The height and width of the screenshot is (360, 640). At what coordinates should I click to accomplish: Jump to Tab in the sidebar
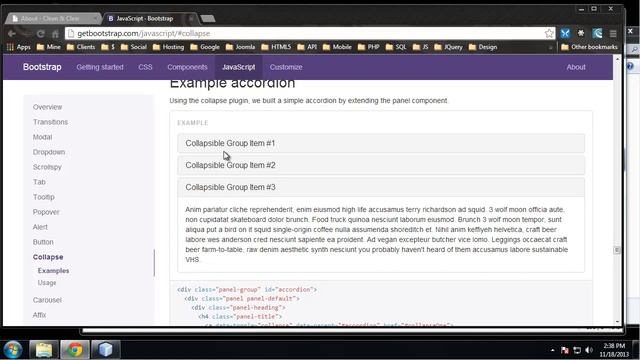(x=39, y=182)
